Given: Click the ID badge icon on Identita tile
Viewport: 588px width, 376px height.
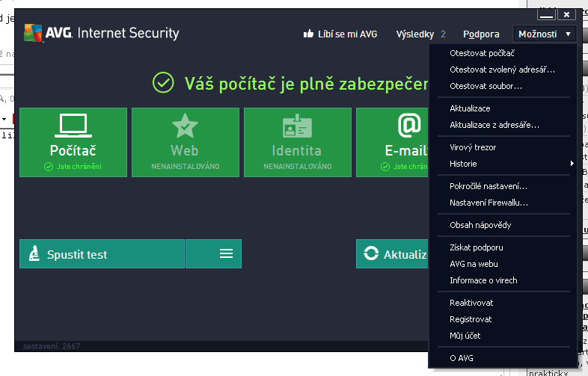Looking at the screenshot, I should [x=297, y=126].
